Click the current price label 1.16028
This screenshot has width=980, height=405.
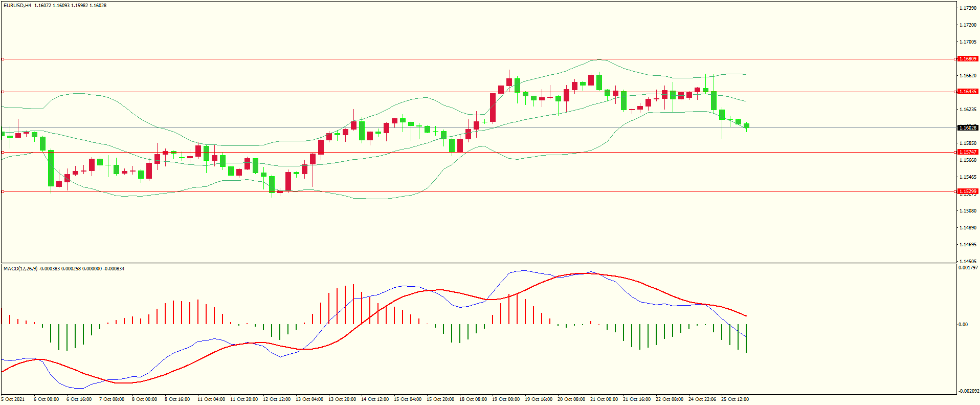click(967, 127)
